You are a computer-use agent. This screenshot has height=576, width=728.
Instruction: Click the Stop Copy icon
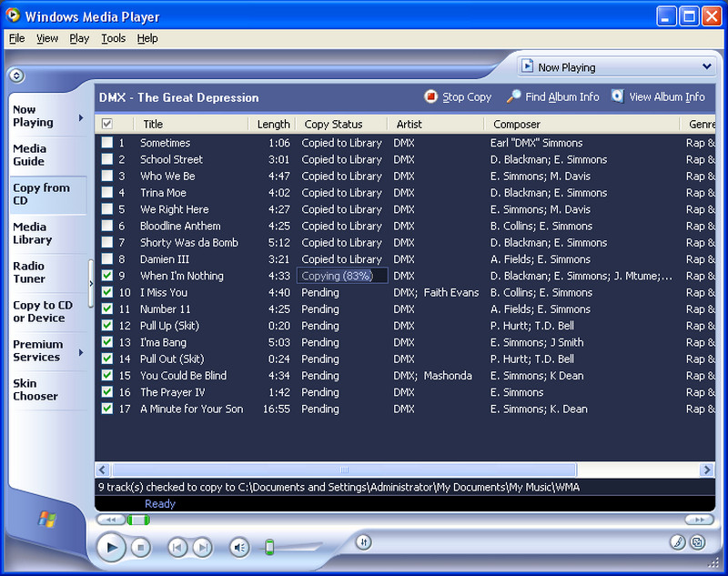(x=431, y=96)
